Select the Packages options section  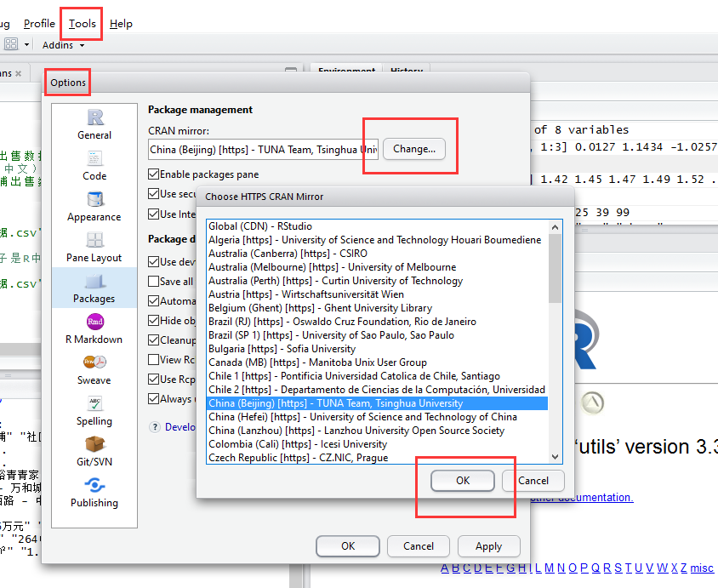(94, 288)
